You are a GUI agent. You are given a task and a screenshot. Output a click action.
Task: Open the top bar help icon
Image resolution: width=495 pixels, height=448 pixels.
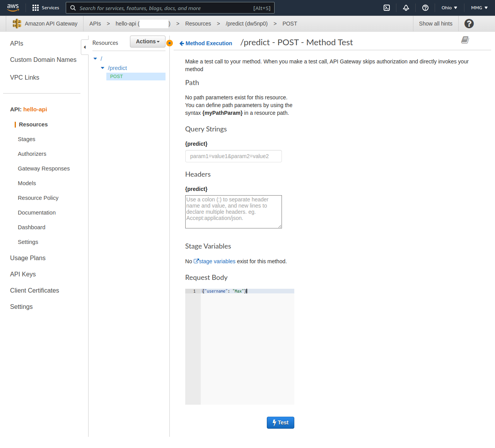pos(425,8)
